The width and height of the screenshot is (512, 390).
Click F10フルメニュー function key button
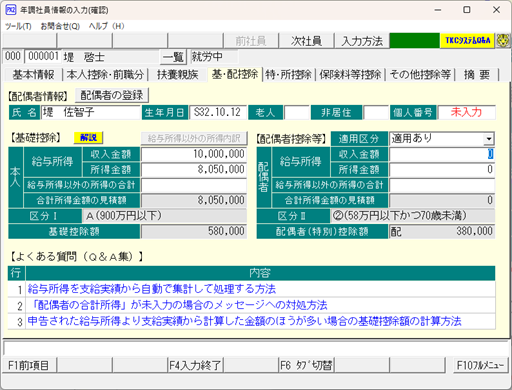pyautogui.click(x=480, y=365)
